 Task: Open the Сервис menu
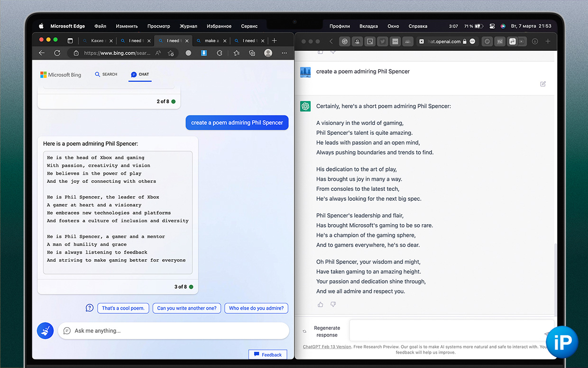pos(249,26)
